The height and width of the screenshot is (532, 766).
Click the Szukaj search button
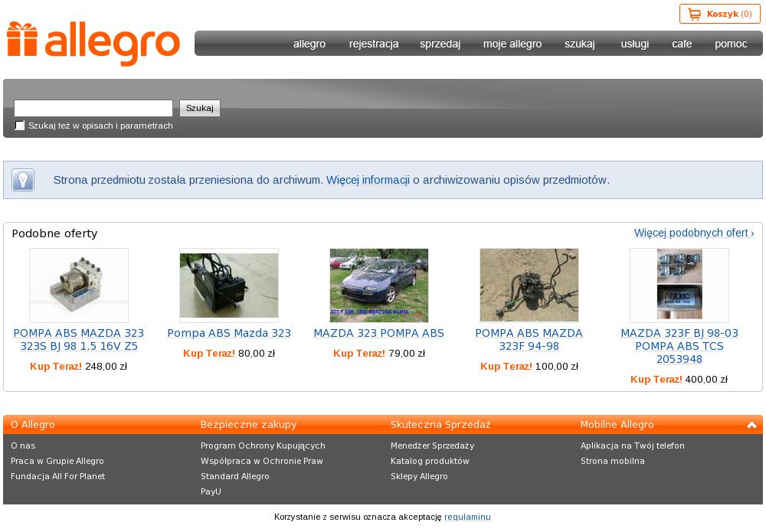click(x=200, y=108)
